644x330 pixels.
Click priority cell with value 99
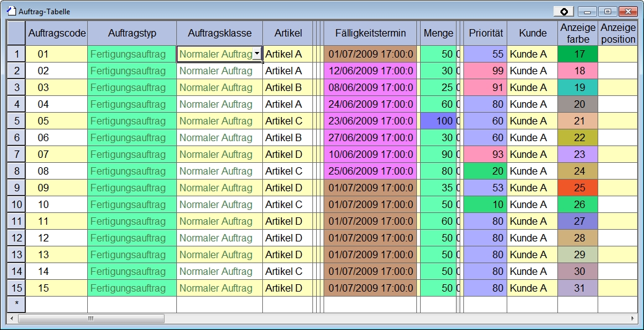click(485, 71)
